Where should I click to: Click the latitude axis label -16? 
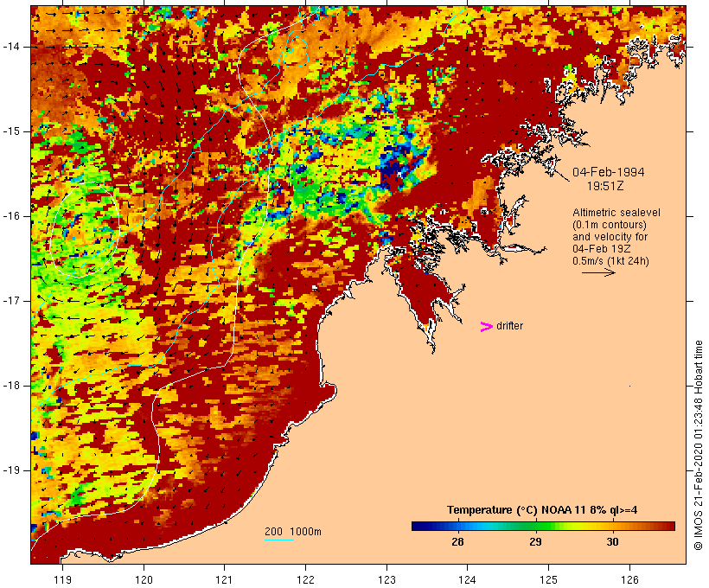[x=11, y=216]
